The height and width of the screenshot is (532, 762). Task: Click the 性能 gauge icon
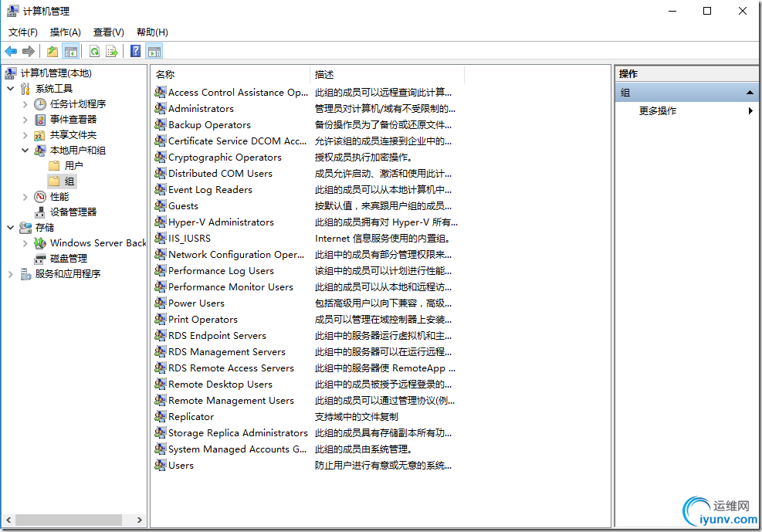coord(40,197)
